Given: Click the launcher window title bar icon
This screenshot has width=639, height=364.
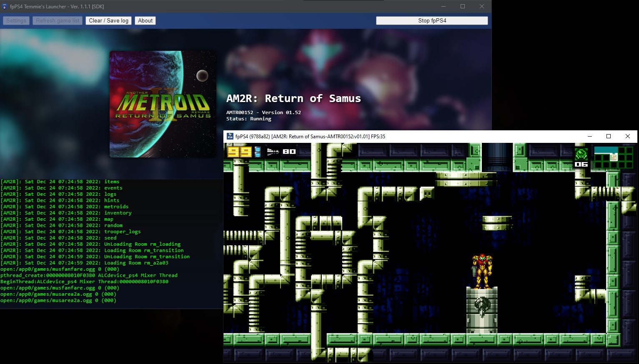Looking at the screenshot, I should coord(5,7).
